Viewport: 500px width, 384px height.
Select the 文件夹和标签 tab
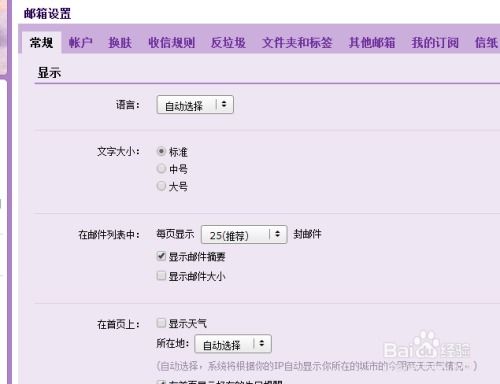point(297,43)
